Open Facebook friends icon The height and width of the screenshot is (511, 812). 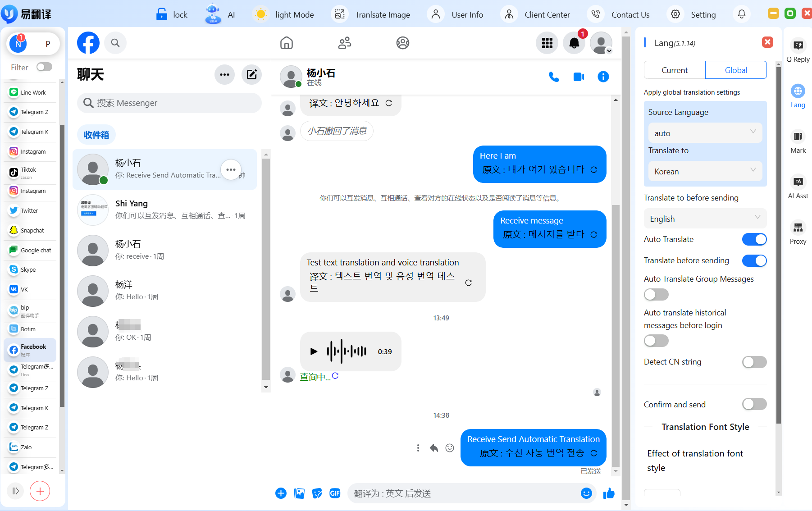pyautogui.click(x=345, y=43)
